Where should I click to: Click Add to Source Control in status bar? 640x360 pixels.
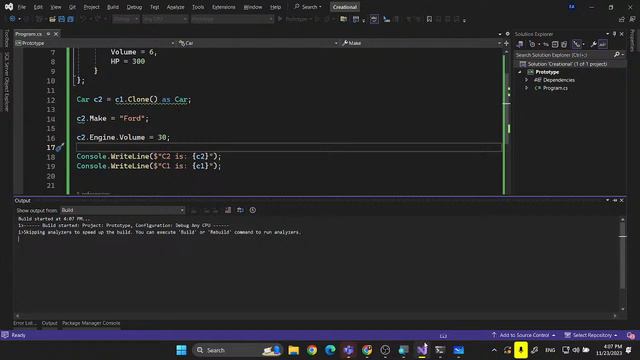pos(524,336)
